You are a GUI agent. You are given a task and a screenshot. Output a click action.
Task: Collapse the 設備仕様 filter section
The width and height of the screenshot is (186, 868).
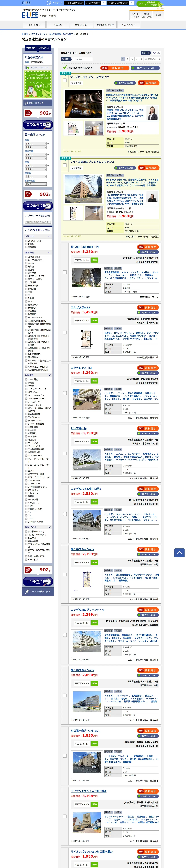[x=38, y=375]
